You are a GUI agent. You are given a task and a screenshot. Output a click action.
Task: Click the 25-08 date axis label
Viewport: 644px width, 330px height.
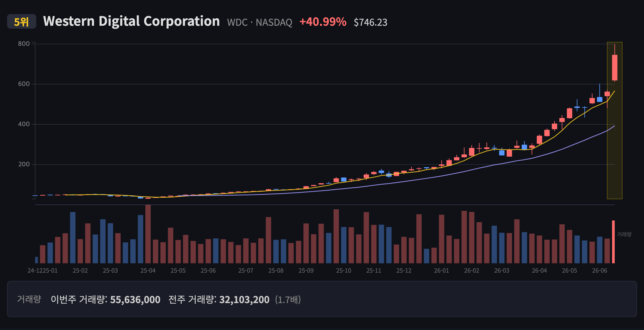click(x=276, y=271)
